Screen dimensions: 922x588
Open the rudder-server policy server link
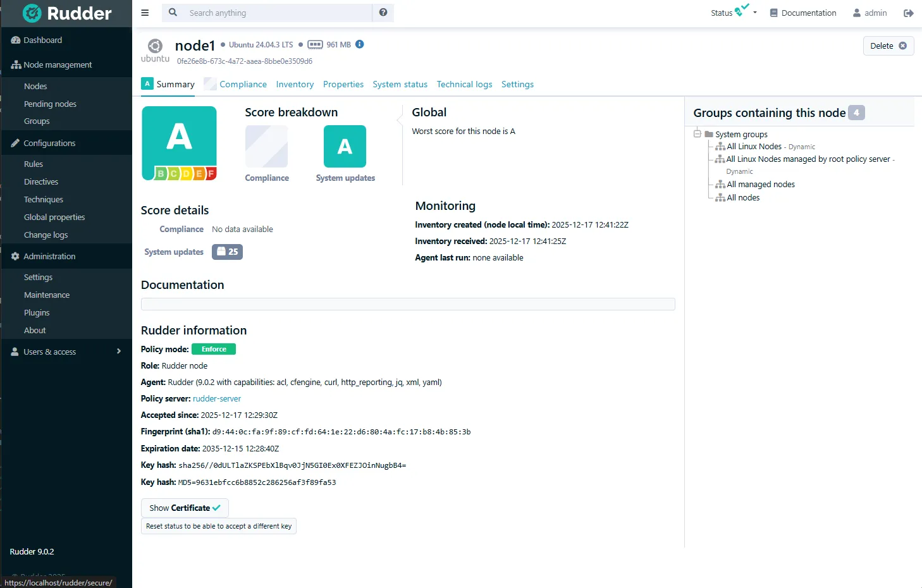point(217,399)
